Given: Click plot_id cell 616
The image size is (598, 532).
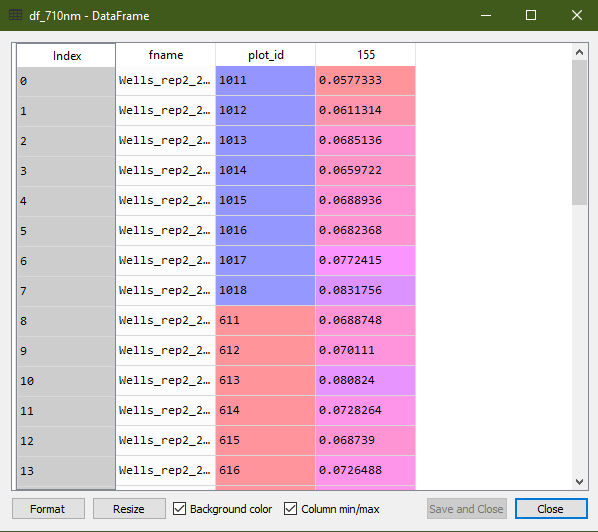Looking at the screenshot, I should (x=265, y=471).
